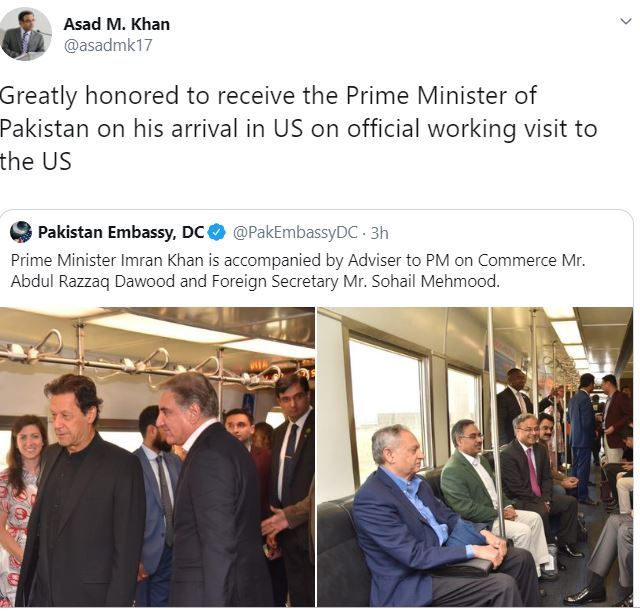Click the blue verified badge icon
Screen dimensions: 640x611
217,232
